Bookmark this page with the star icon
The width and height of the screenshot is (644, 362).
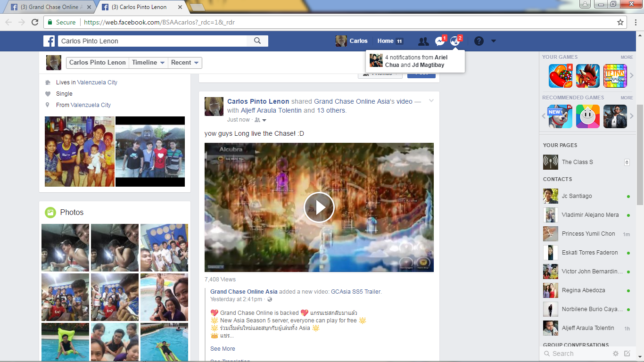tap(620, 22)
